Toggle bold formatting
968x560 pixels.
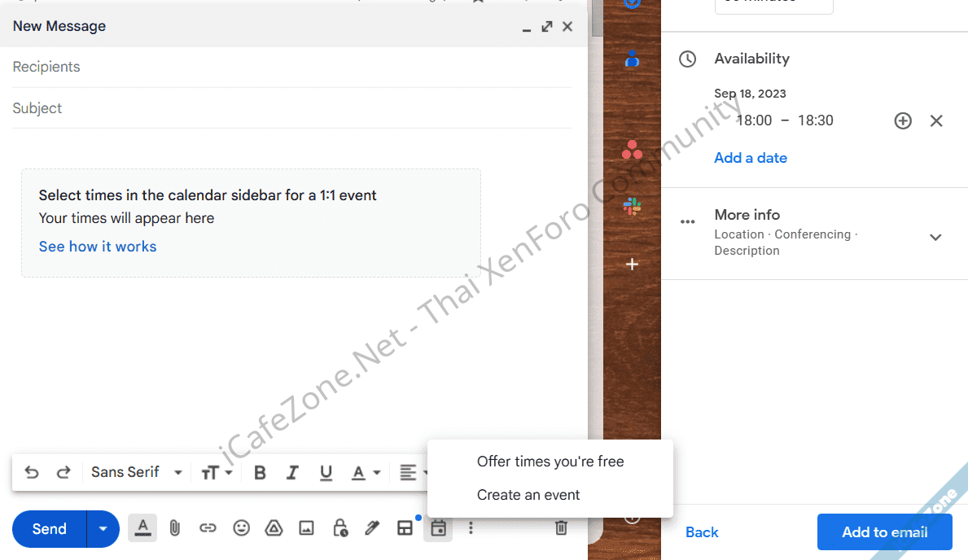tap(260, 473)
